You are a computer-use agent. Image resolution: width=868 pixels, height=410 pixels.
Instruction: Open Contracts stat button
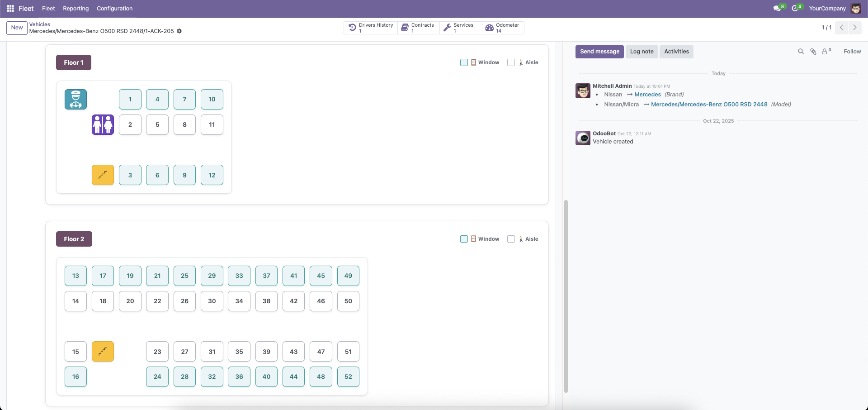coord(419,28)
